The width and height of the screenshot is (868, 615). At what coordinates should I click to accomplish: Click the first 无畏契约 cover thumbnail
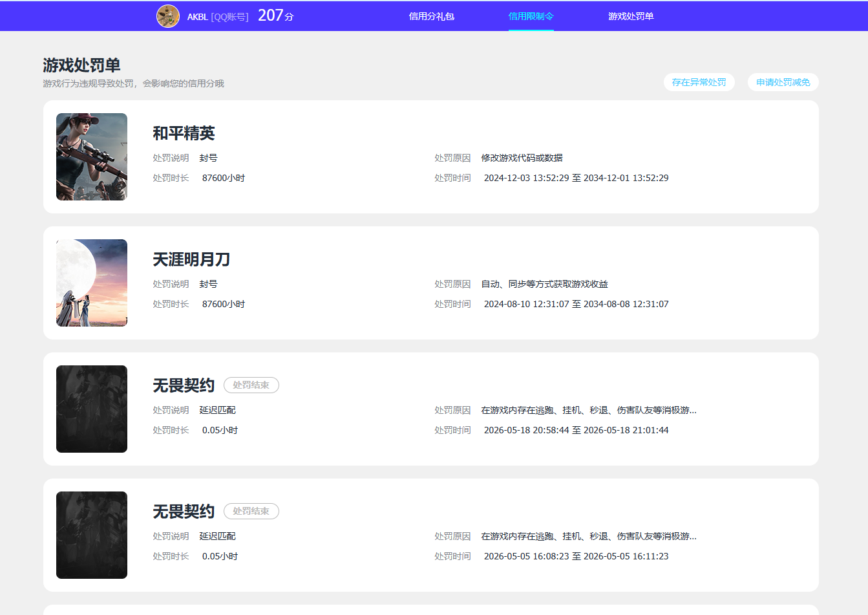click(x=92, y=409)
